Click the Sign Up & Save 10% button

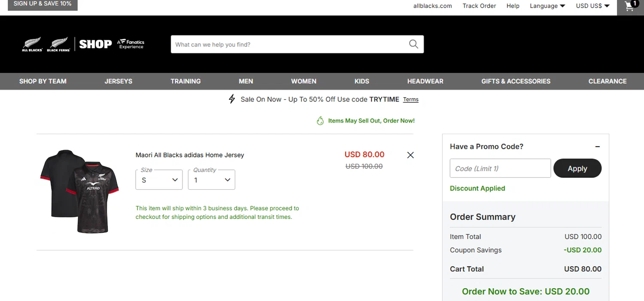(43, 4)
